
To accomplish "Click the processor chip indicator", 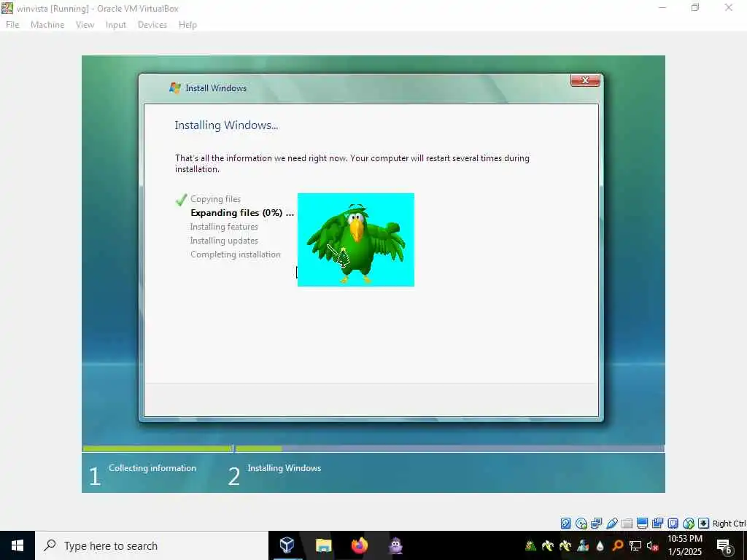I will coord(673,524).
